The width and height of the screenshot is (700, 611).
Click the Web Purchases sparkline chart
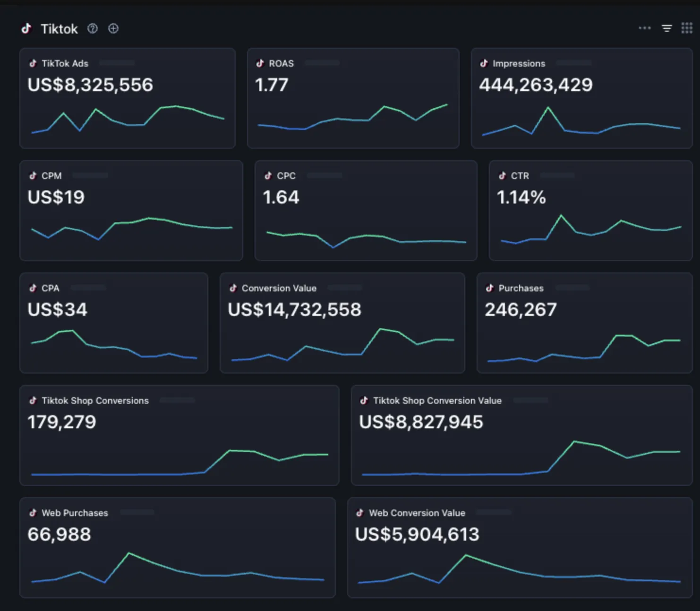click(178, 568)
